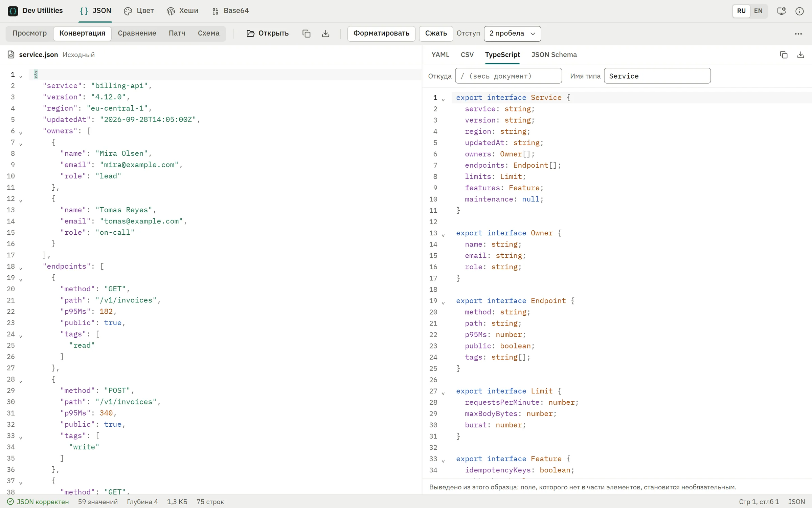This screenshot has width=812, height=508.
Task: Fold the Endpoint interface at output line 19
Action: (x=443, y=303)
